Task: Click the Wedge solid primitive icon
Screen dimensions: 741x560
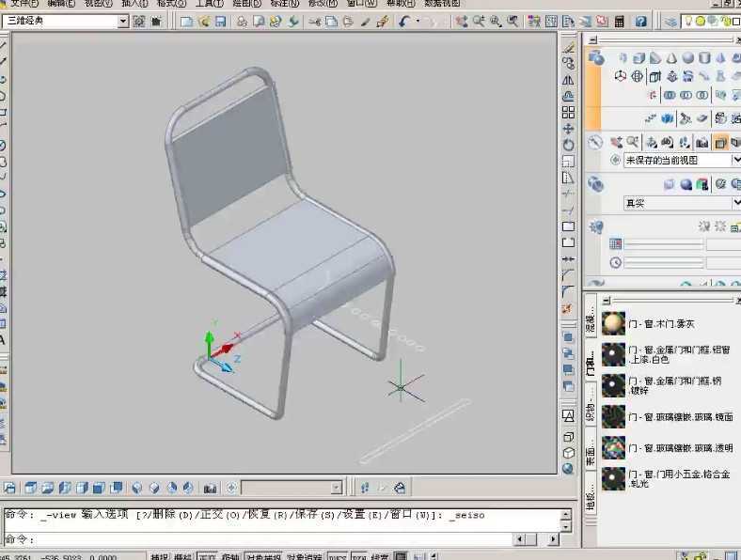Action: click(655, 58)
